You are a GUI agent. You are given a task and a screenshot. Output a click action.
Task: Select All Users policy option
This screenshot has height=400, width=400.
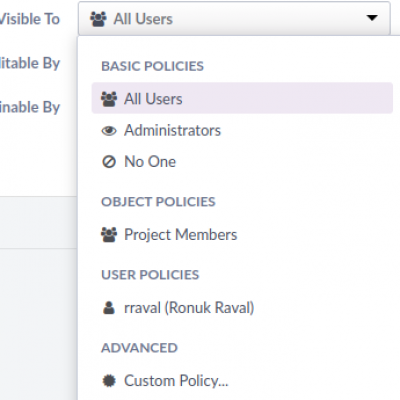coord(242,98)
